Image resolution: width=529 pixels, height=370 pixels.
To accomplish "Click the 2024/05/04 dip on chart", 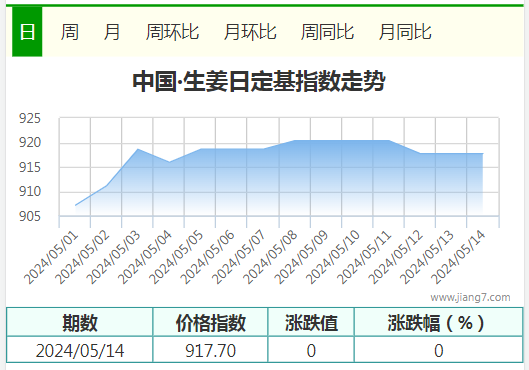I will (x=169, y=162).
